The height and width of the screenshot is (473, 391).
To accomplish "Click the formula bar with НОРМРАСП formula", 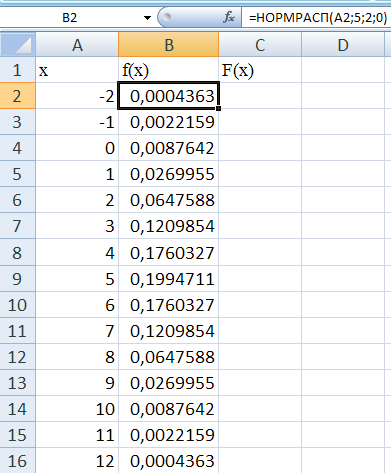I will 316,17.
